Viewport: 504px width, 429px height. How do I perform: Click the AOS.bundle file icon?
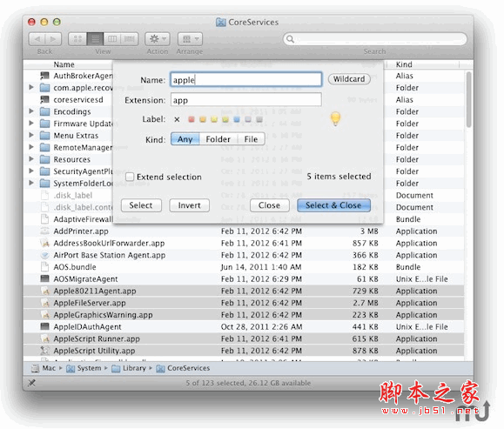(x=44, y=267)
